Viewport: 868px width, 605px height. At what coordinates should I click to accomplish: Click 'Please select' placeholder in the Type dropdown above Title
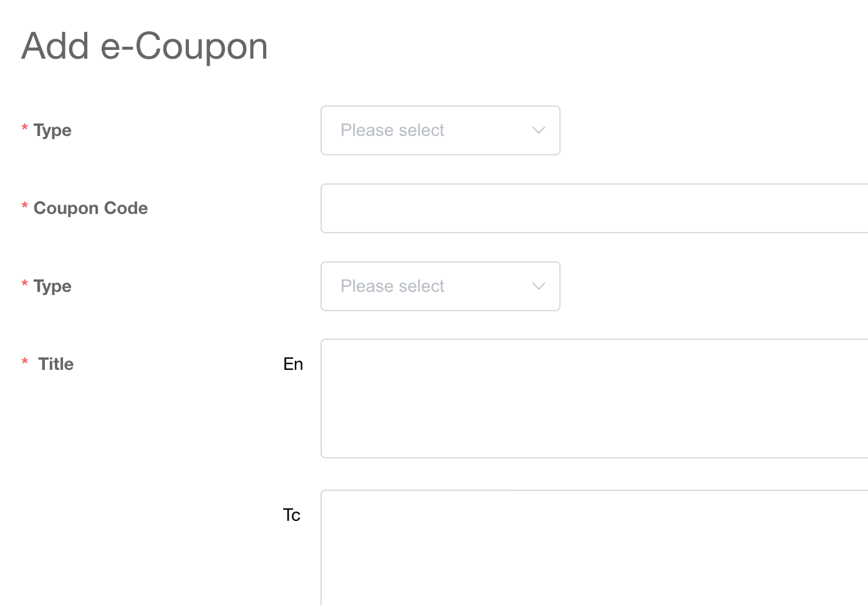(x=392, y=286)
